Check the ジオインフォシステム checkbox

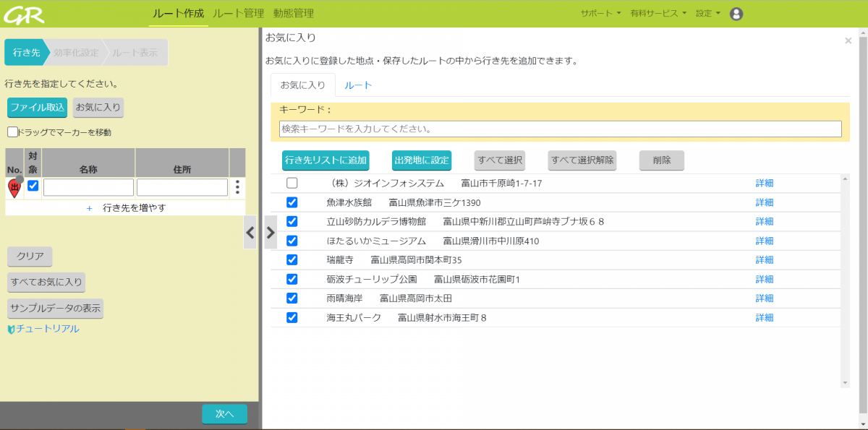pos(292,183)
